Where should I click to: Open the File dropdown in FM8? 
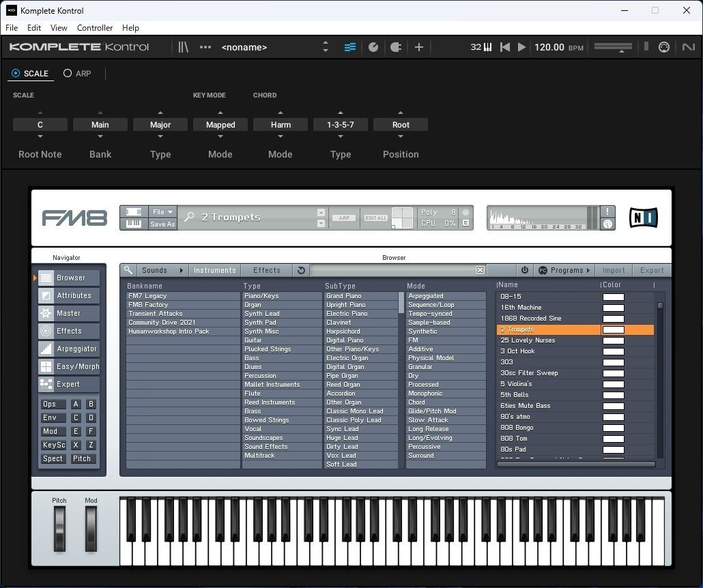pyautogui.click(x=162, y=211)
